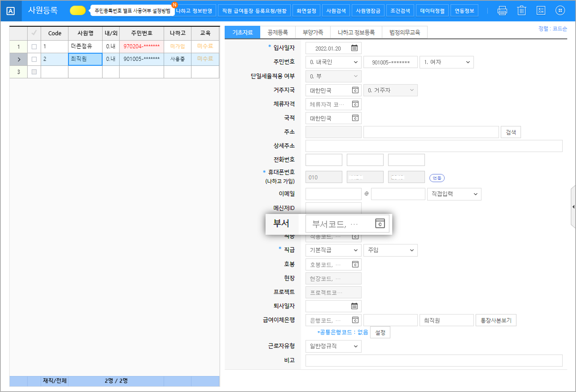Click the yellow highlight marker in header
576x392 pixels.
tap(77, 10)
